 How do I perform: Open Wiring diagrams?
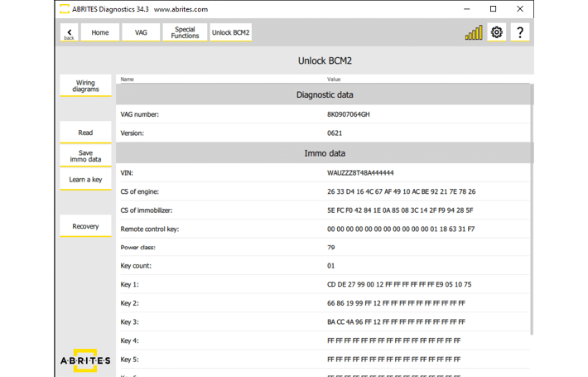(85, 86)
